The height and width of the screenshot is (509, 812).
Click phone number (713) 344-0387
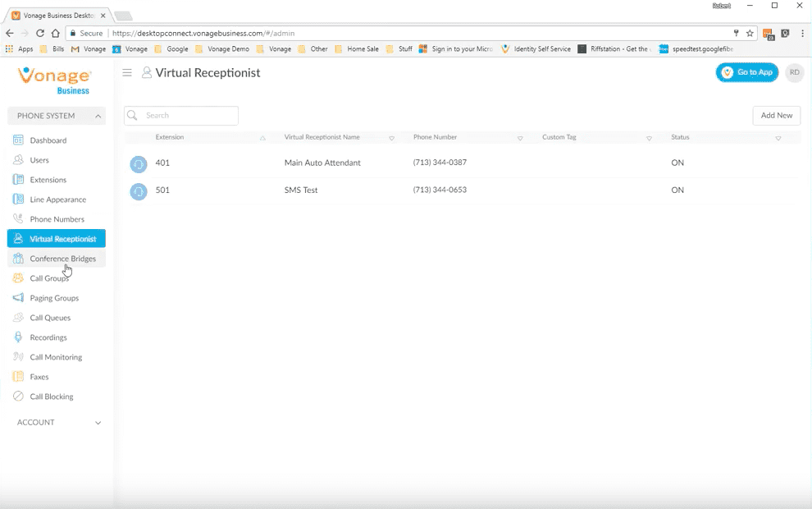(x=440, y=163)
